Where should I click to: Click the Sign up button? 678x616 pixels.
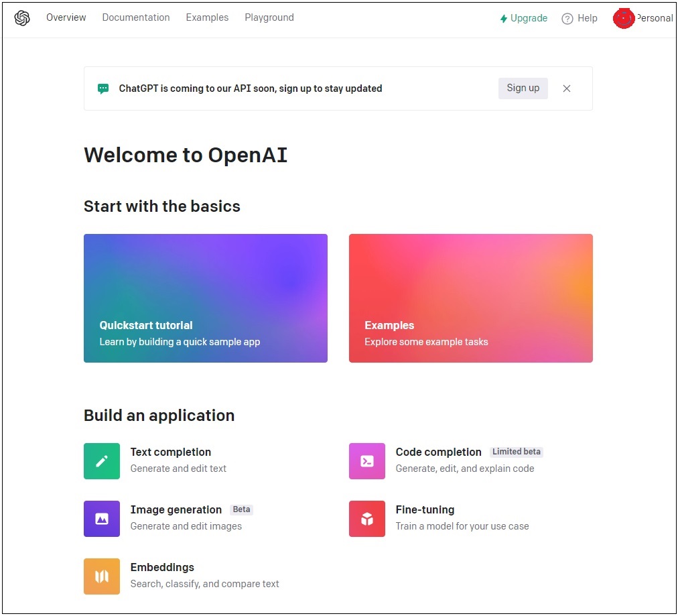523,88
